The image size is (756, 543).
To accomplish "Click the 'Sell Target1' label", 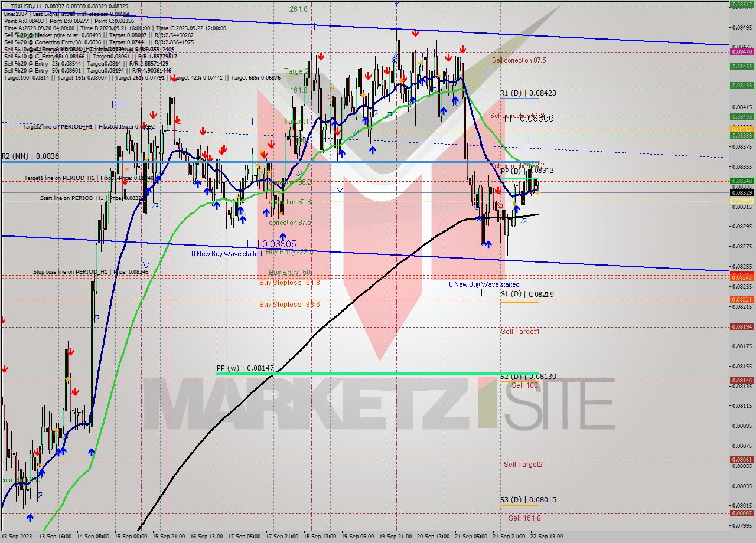I will [520, 332].
